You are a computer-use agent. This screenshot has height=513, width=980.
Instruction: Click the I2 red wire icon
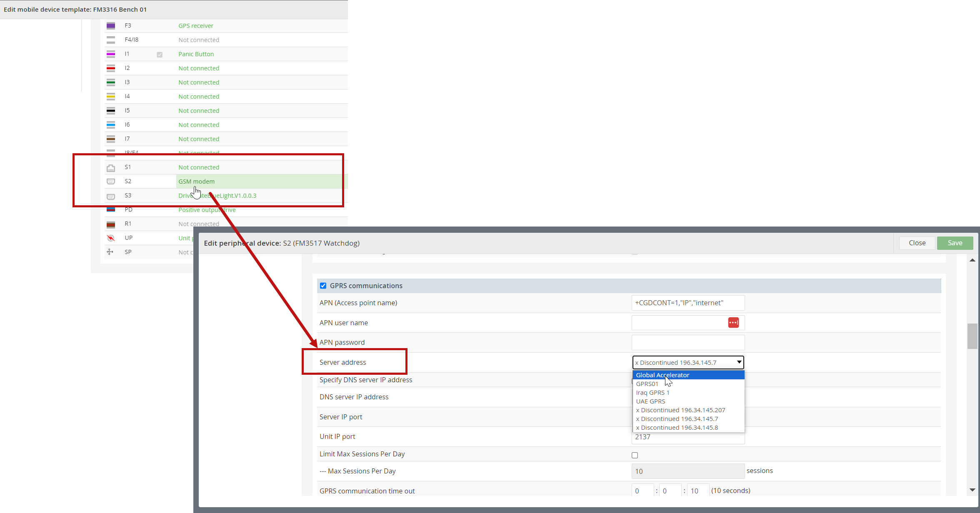[110, 68]
